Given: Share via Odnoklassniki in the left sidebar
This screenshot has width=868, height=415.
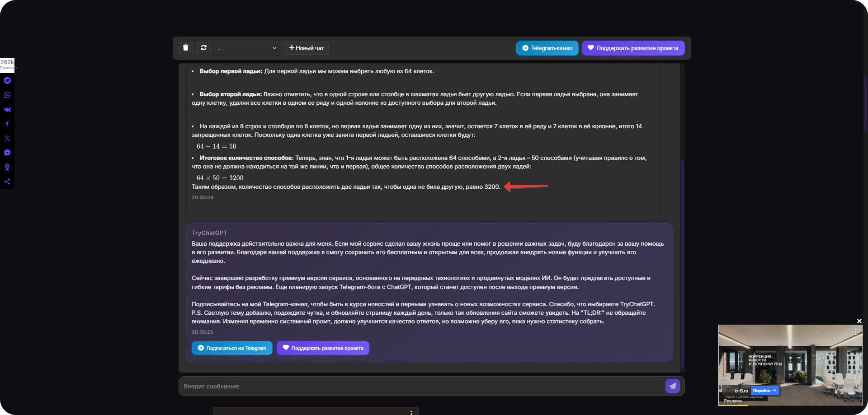Looking at the screenshot, I should [7, 167].
